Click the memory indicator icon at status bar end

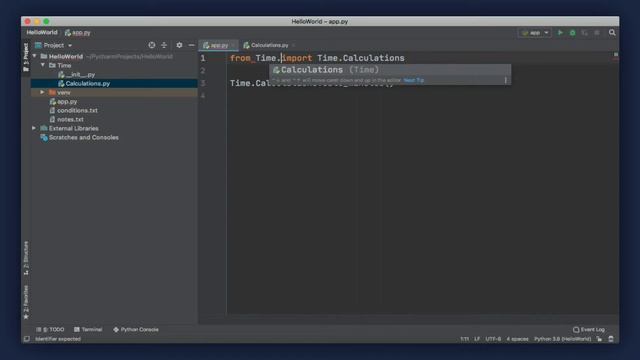[x=611, y=339]
